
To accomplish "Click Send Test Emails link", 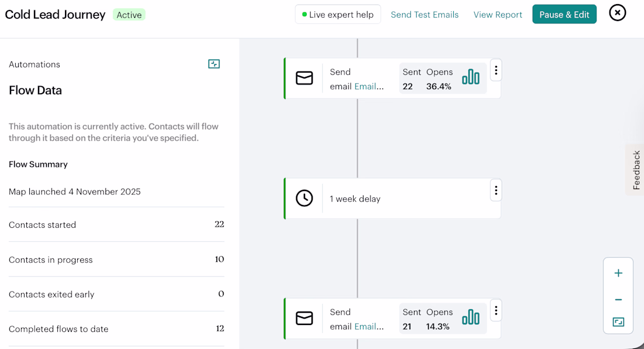I will click(x=424, y=15).
